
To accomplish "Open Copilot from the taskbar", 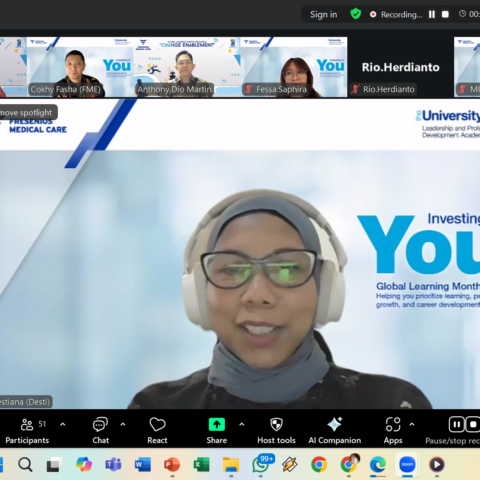I will (x=84, y=464).
